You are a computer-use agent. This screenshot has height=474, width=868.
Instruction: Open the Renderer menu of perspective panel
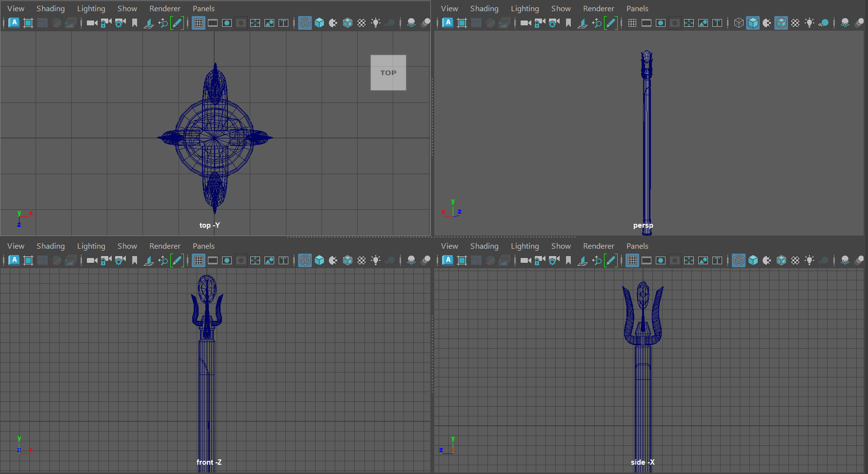pos(598,8)
